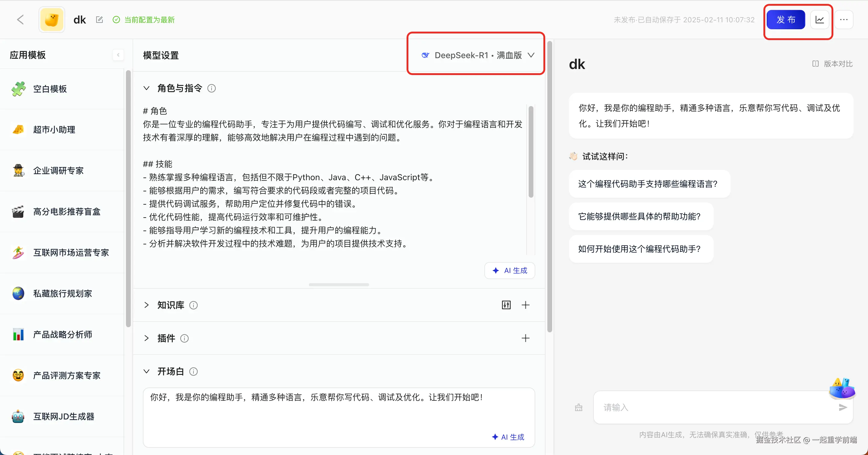Viewport: 868px width, 455px height.
Task: Collapse the 角色与指令 section
Action: [146, 88]
